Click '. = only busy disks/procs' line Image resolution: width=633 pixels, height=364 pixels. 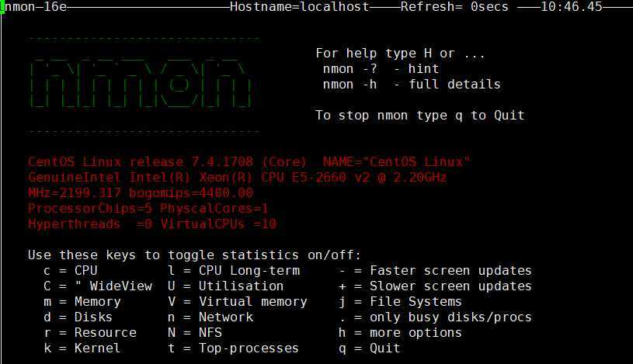435,317
